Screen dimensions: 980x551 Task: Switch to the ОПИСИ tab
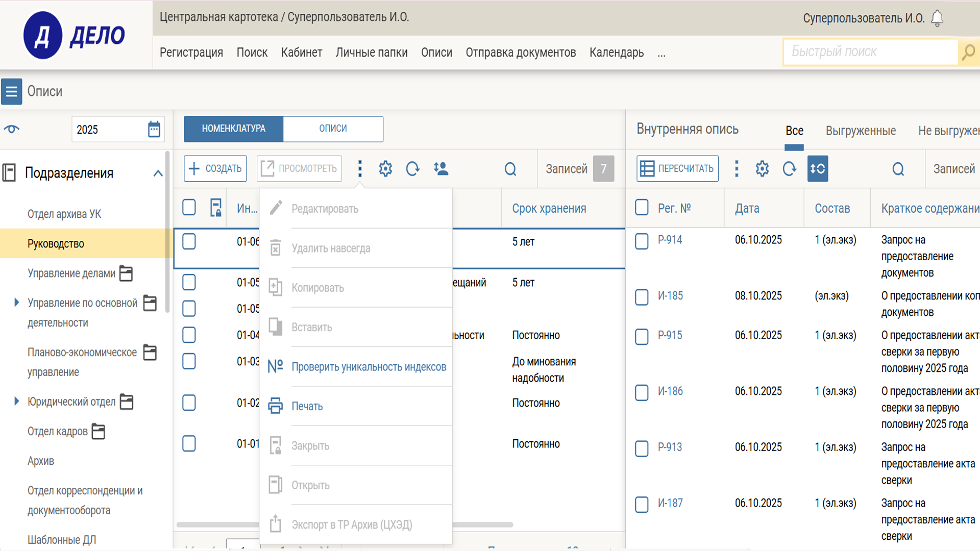[x=333, y=129]
